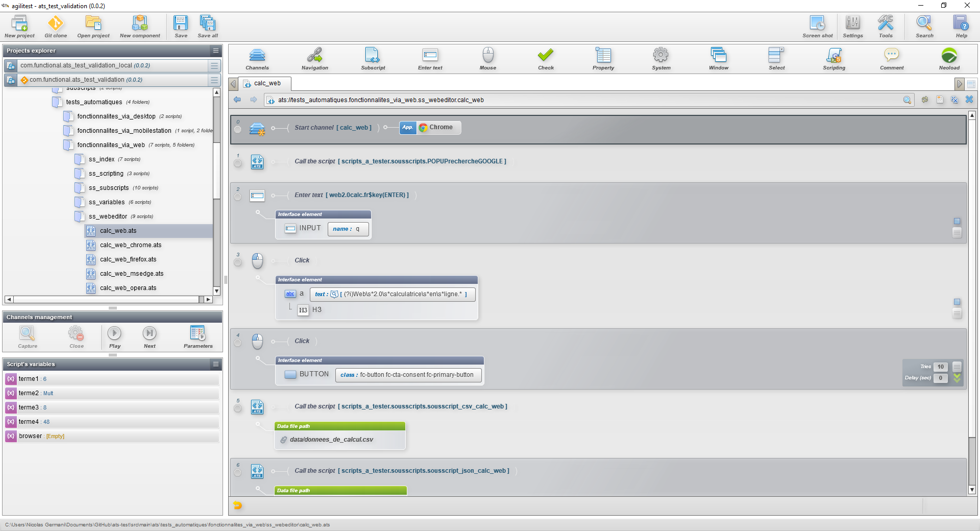Click the Tries value field on step 4
980x531 pixels.
pos(940,367)
